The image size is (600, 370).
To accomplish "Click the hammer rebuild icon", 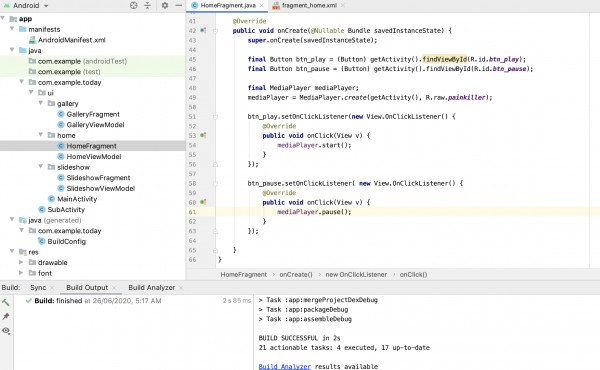I will pyautogui.click(x=6, y=302).
